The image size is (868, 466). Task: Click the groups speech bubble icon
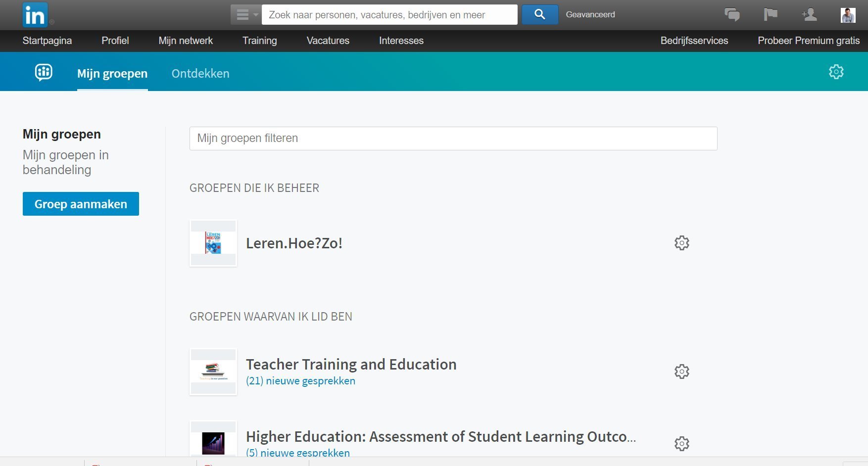tap(44, 72)
